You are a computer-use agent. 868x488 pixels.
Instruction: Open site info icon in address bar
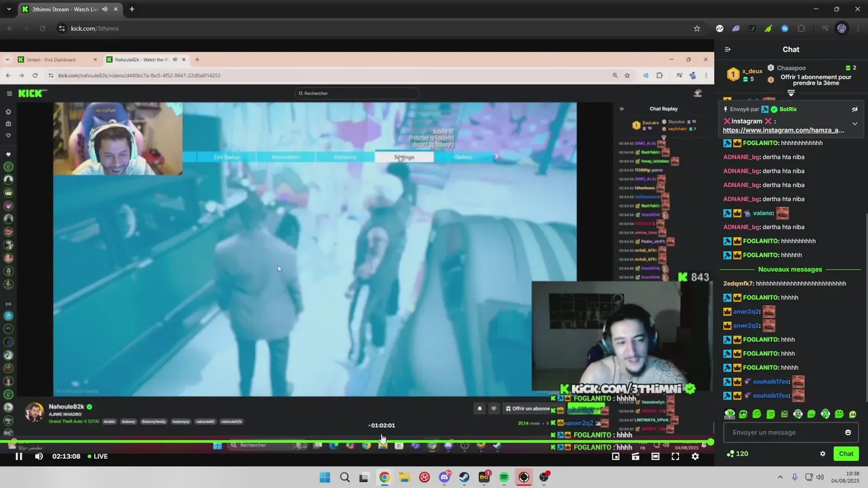62,28
